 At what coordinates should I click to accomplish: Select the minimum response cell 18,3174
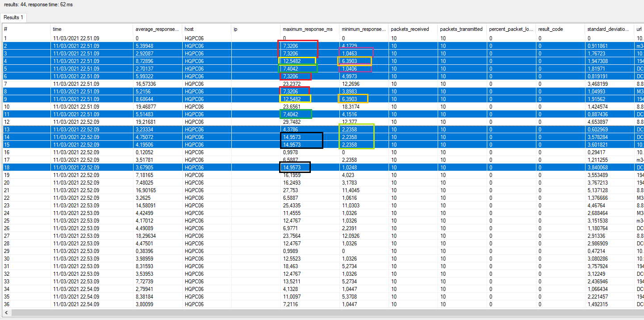[x=364, y=107]
